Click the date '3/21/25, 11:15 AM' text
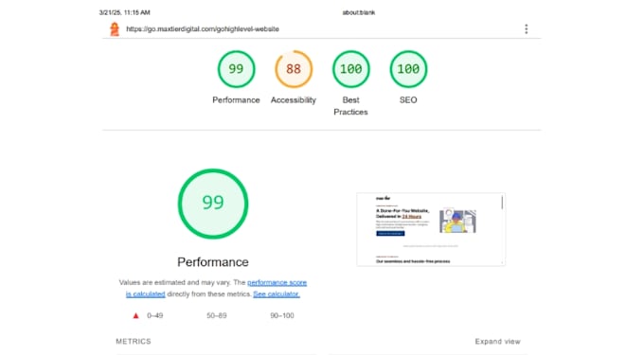 click(124, 12)
